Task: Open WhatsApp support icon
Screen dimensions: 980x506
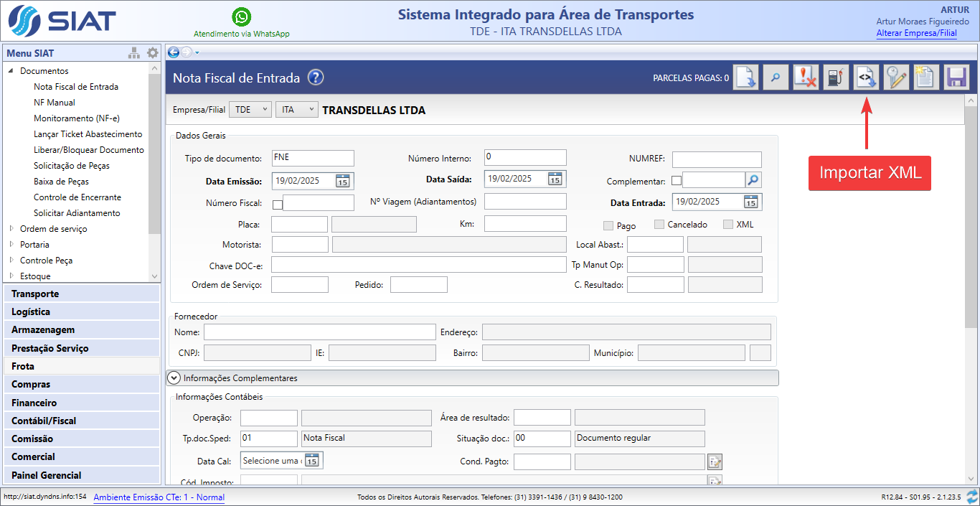Action: (x=242, y=17)
